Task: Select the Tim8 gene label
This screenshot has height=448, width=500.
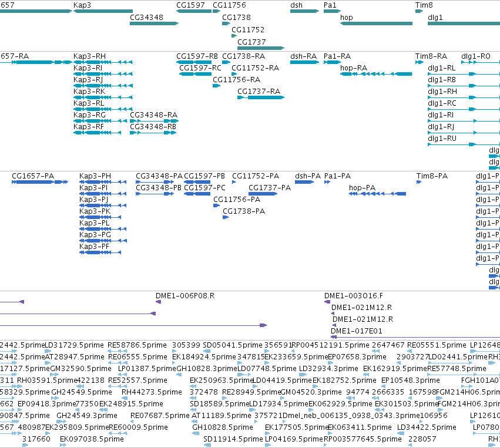Action: [x=424, y=5]
